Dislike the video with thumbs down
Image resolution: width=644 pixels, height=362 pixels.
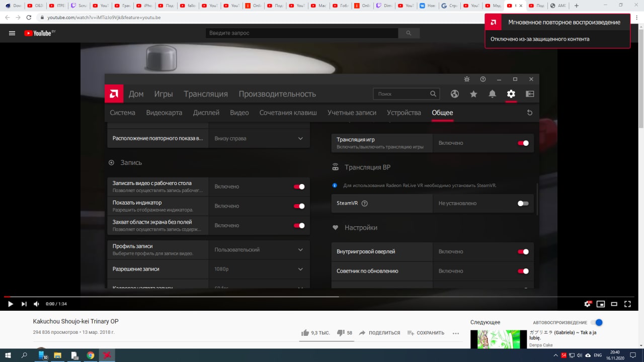[340, 333]
